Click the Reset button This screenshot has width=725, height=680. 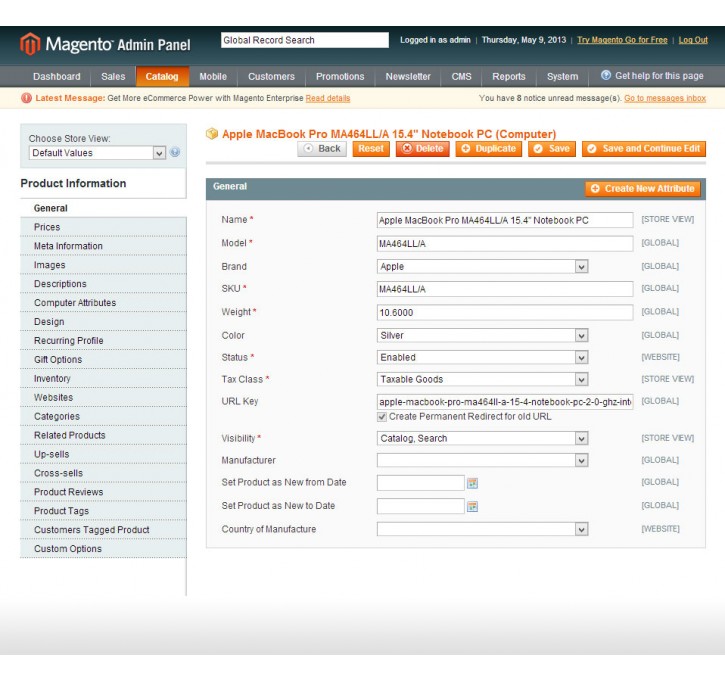[371, 149]
